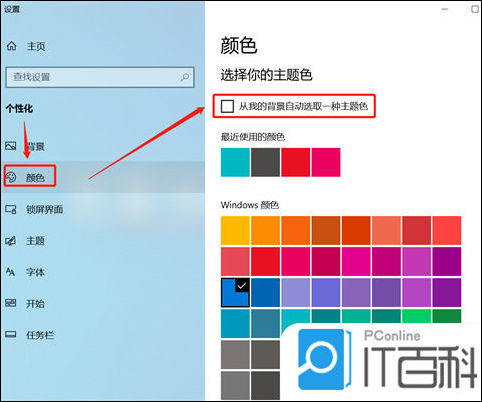This screenshot has width=482, height=402.
Task: Click the 字体 font icon
Action: coord(11,272)
